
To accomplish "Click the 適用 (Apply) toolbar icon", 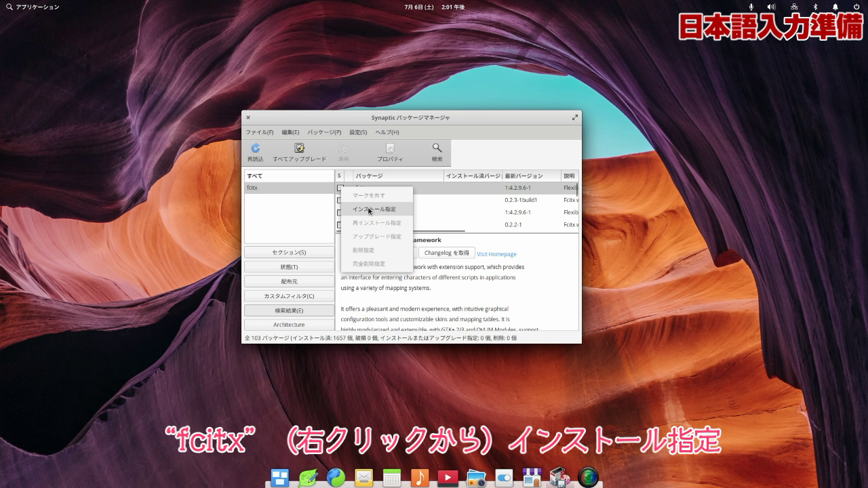I will point(343,152).
